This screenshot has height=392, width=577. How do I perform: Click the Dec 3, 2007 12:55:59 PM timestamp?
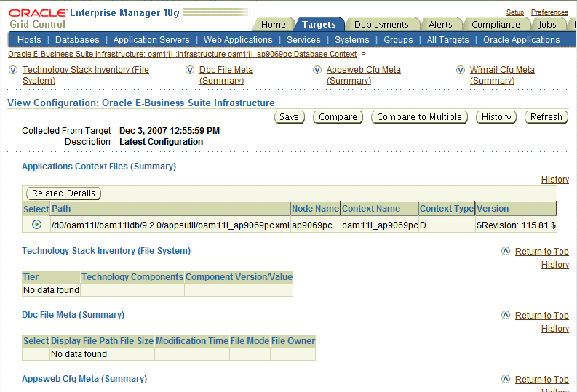pyautogui.click(x=170, y=130)
